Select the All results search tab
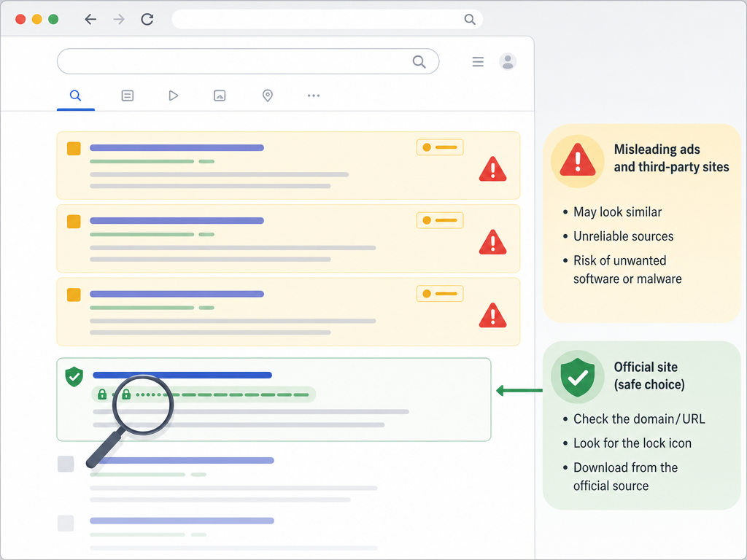The height and width of the screenshot is (560, 747). pyautogui.click(x=75, y=96)
